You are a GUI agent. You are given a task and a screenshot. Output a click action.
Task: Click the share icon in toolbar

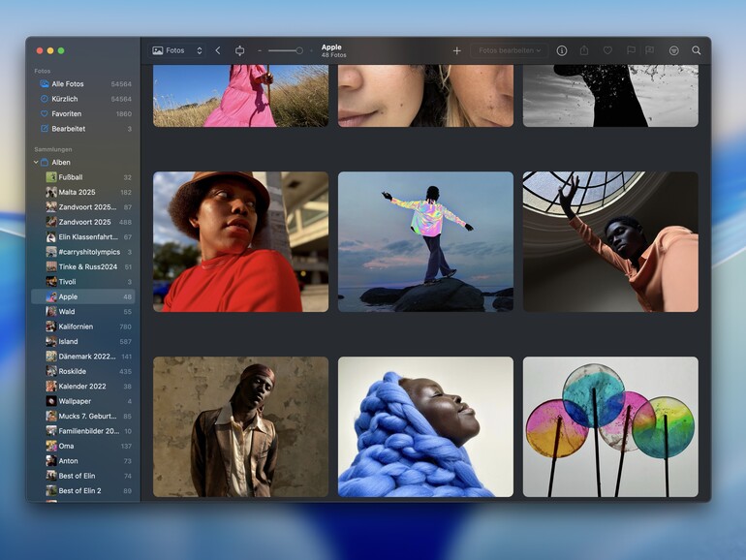584,50
